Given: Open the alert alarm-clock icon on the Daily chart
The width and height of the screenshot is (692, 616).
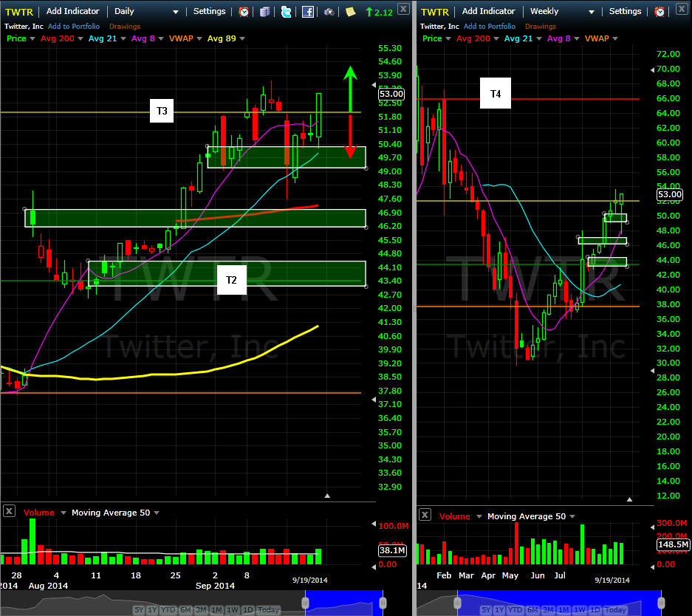Looking at the screenshot, I should (244, 12).
